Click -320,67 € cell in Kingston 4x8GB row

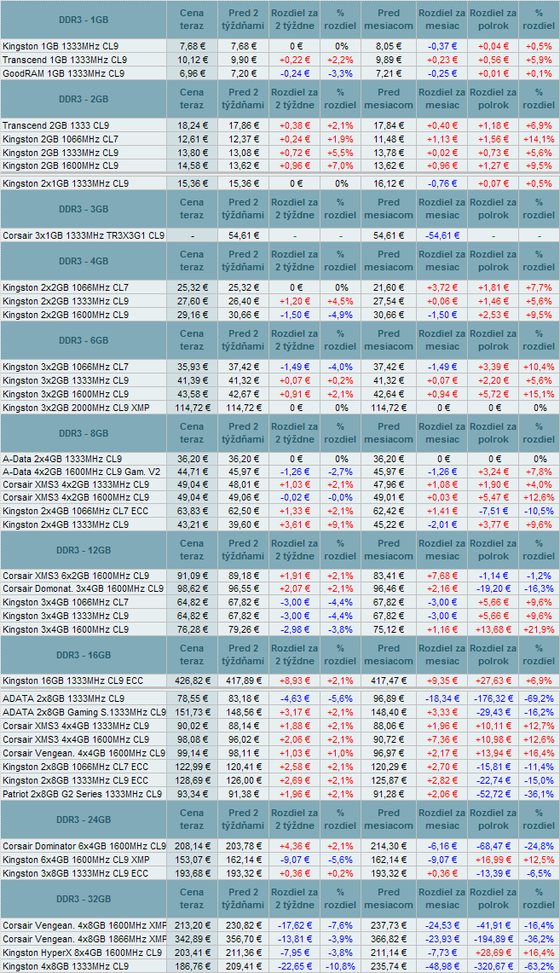point(493,966)
